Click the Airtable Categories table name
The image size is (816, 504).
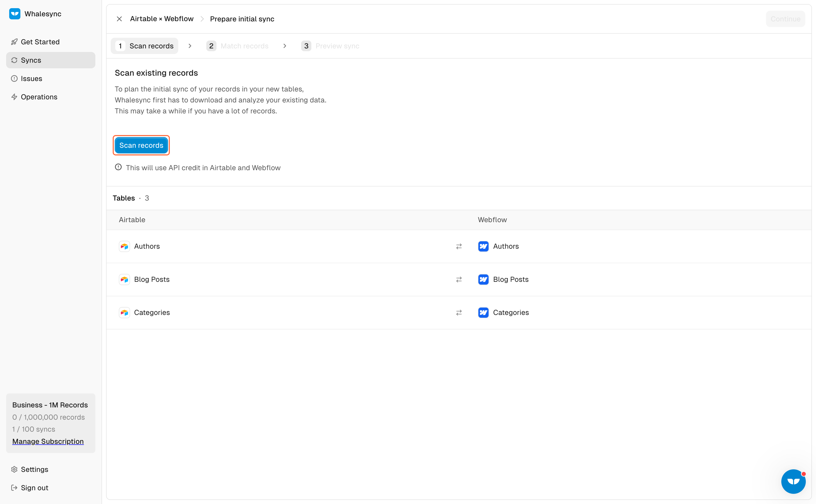pyautogui.click(x=152, y=312)
